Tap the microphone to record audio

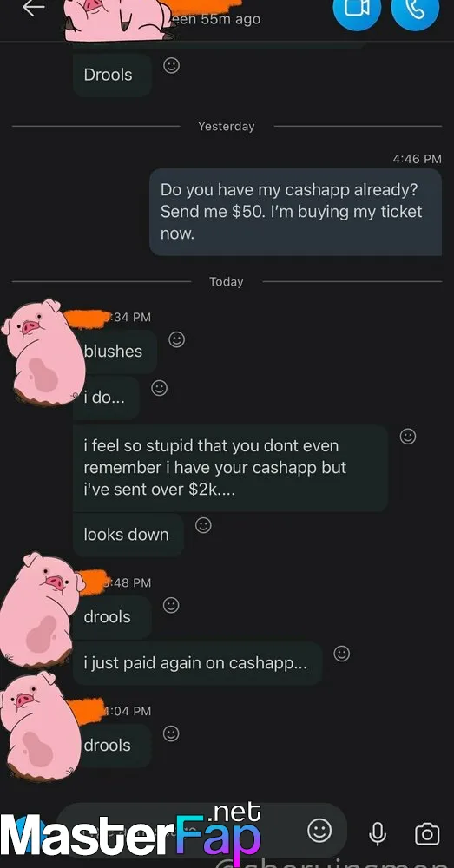(x=378, y=832)
